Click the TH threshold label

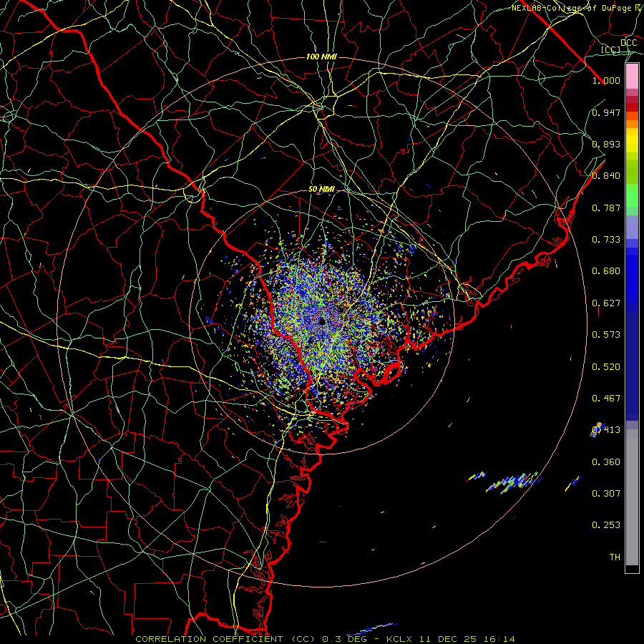615,557
